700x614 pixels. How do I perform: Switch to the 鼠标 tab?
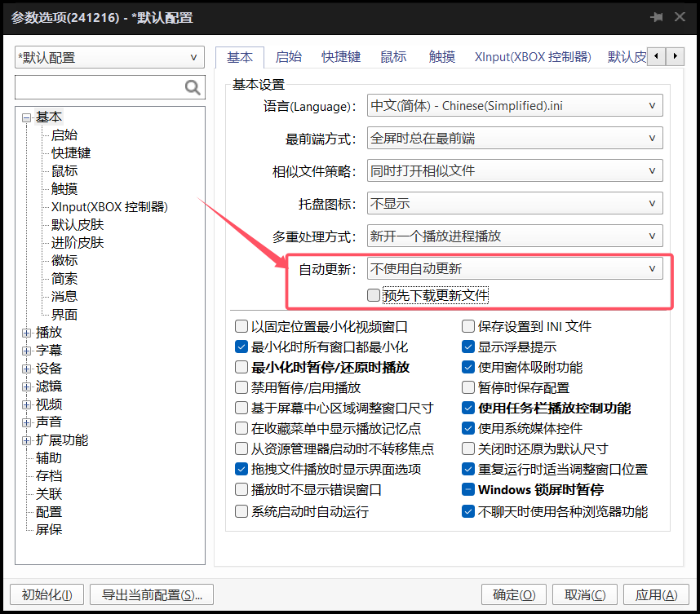pyautogui.click(x=393, y=57)
